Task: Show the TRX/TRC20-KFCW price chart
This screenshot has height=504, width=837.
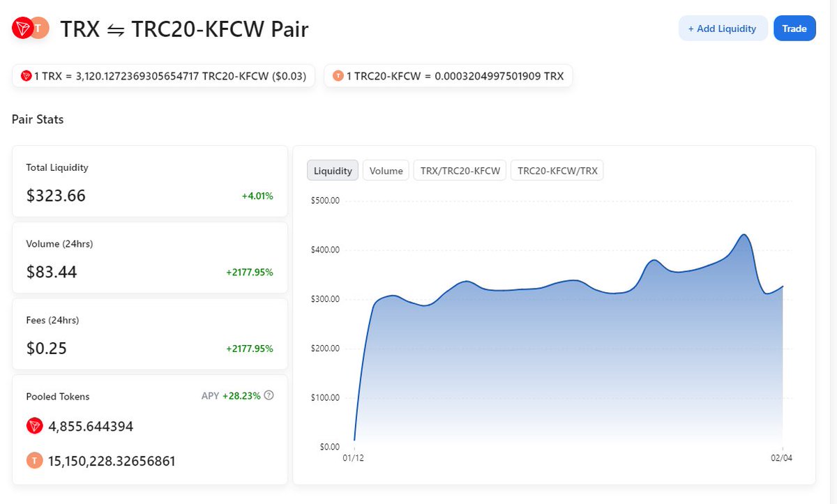Action: 460,171
